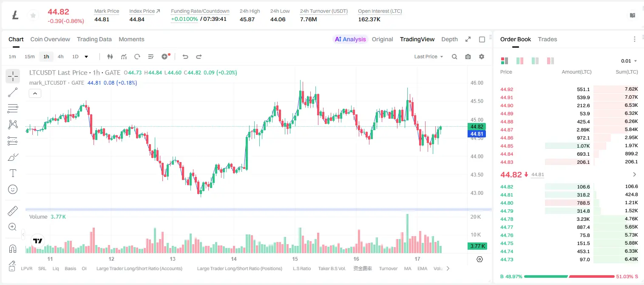
Task: Select the trend line drawing tool
Action: (x=13, y=92)
